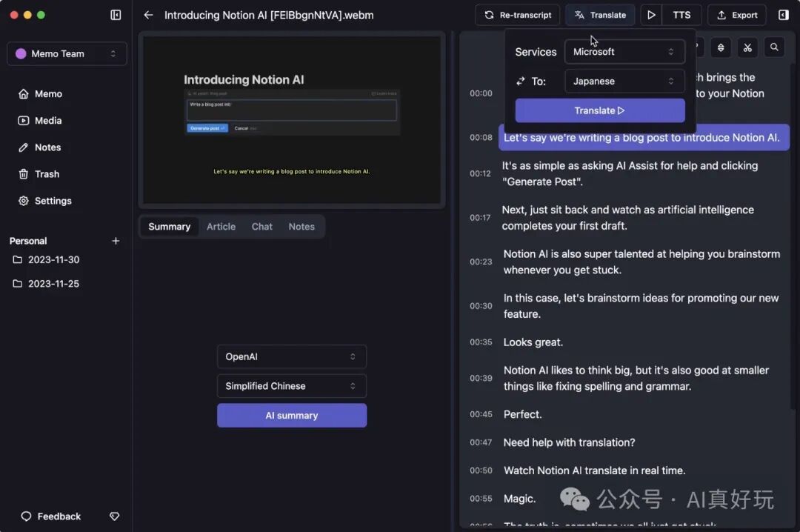Click the file title Introducing Notion AI
Image resolution: width=800 pixels, height=532 pixels.
(x=269, y=16)
